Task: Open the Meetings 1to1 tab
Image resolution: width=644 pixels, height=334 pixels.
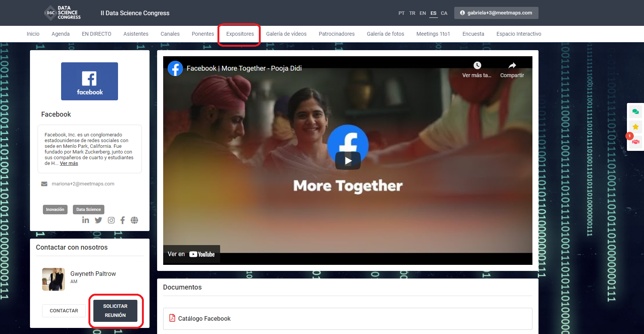Action: [433, 34]
